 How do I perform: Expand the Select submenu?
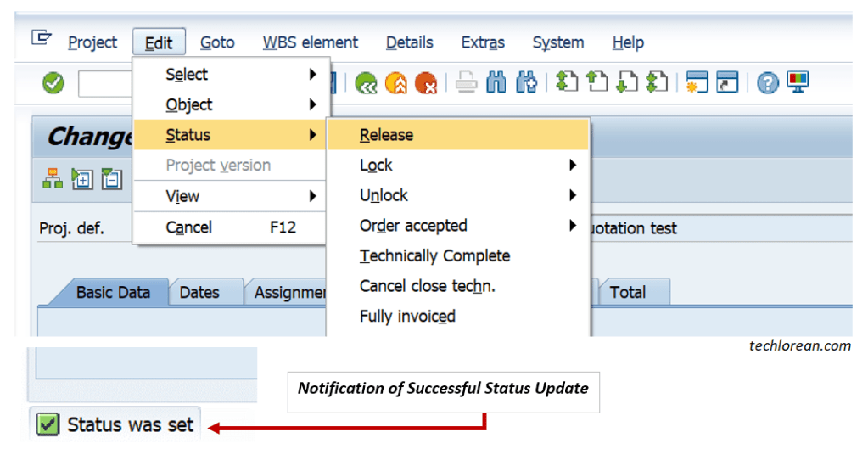(x=231, y=74)
